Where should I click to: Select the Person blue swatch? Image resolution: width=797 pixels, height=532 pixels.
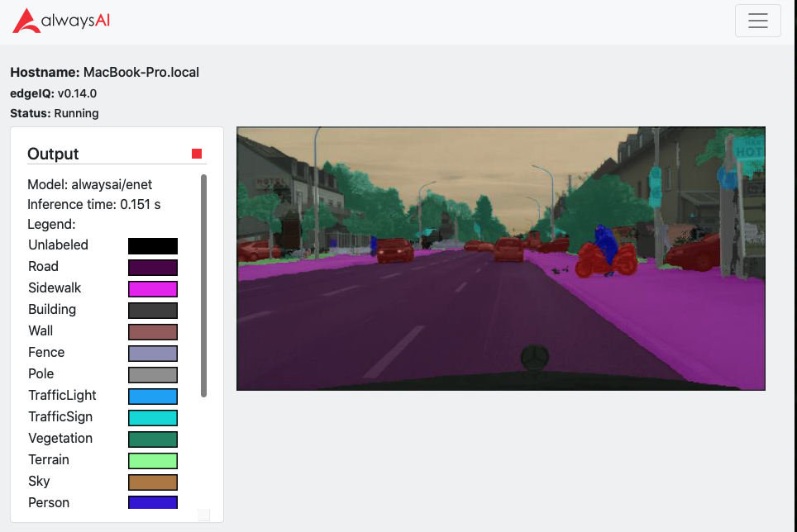152,502
